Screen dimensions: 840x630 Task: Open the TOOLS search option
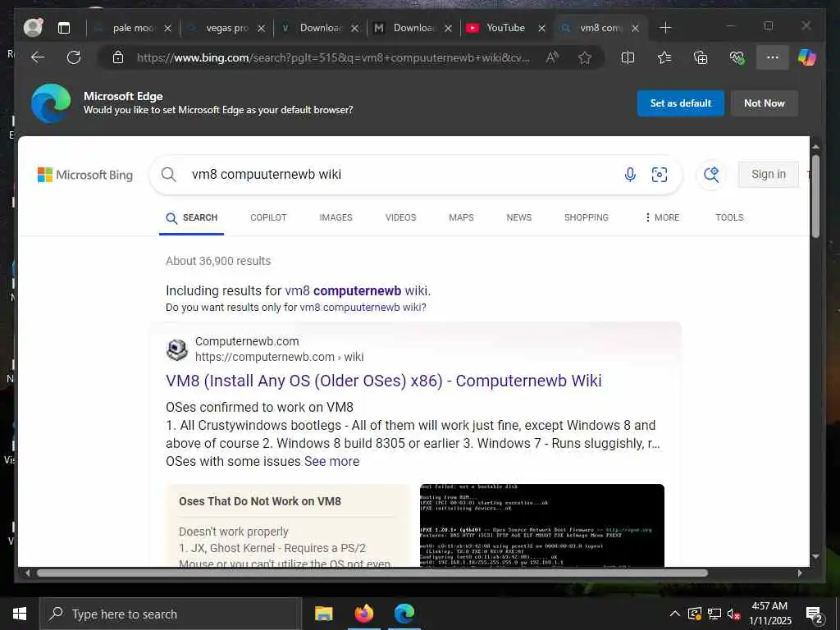coord(729,217)
